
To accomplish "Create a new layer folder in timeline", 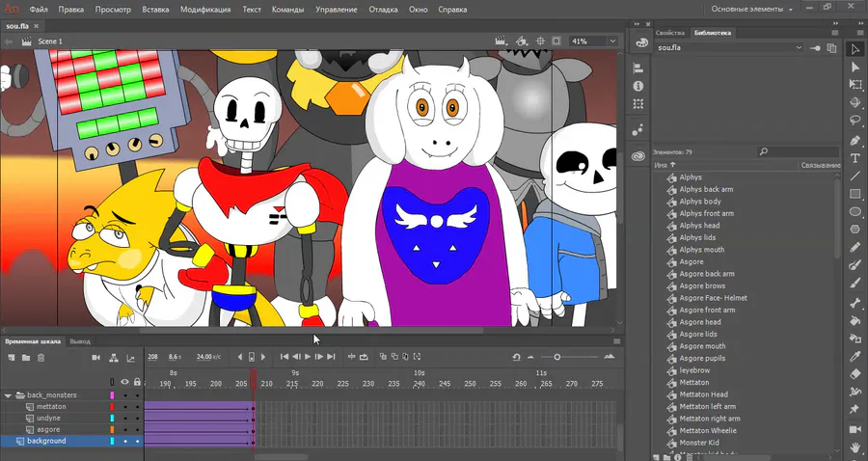I will (25, 358).
